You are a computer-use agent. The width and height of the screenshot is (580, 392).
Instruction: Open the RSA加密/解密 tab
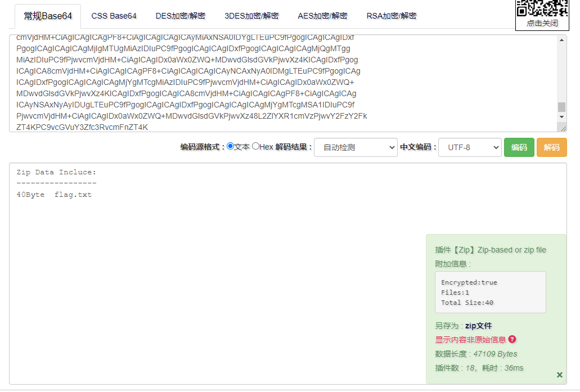392,16
